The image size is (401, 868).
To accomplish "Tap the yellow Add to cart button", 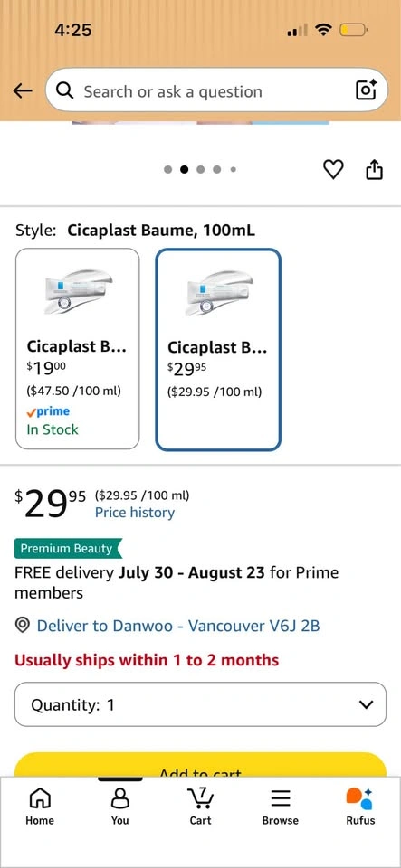I will (200, 765).
